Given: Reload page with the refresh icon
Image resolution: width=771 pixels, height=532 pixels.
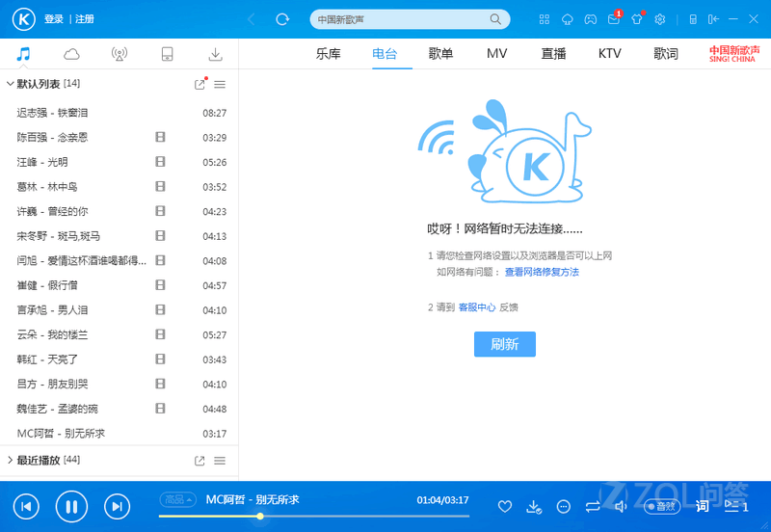Looking at the screenshot, I should [282, 19].
